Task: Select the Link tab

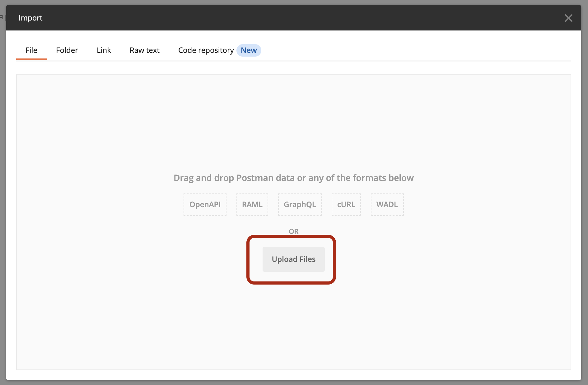Action: pos(104,50)
